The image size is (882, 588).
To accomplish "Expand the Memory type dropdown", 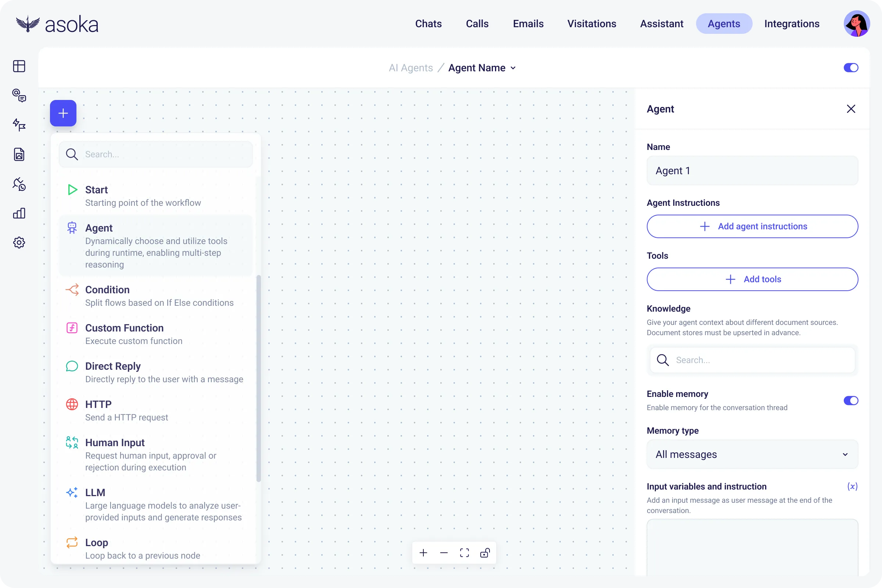I will 752,454.
